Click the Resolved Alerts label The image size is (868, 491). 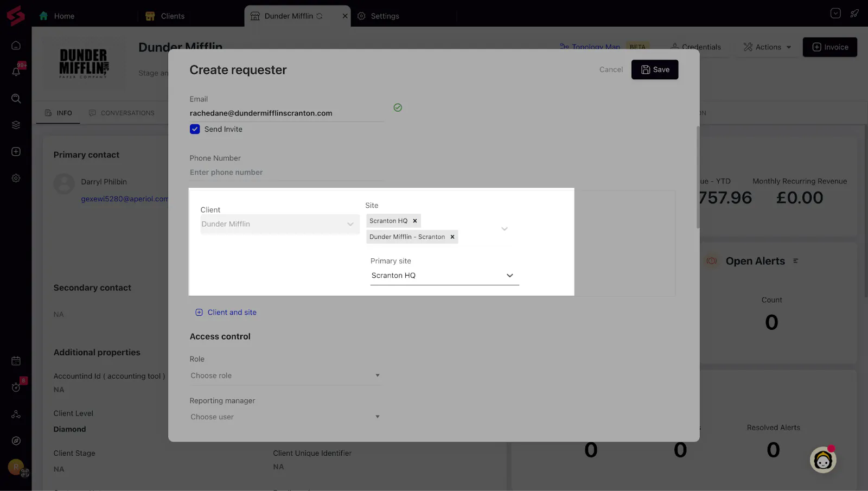click(x=774, y=428)
